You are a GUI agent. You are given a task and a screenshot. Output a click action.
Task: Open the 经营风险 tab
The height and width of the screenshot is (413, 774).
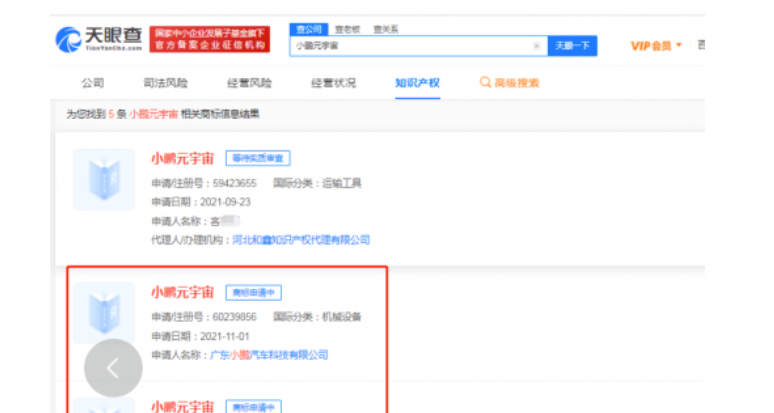coord(249,83)
